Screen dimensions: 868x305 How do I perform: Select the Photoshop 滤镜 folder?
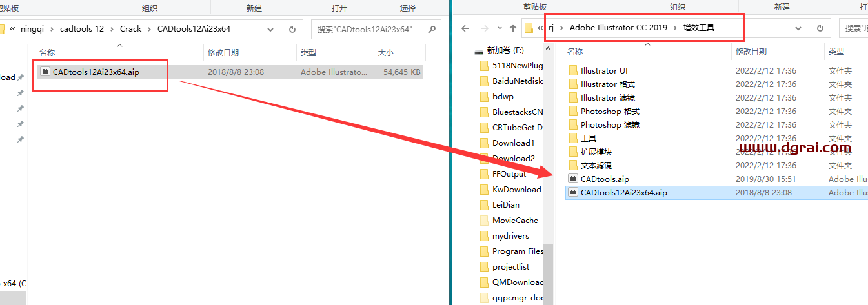point(610,124)
